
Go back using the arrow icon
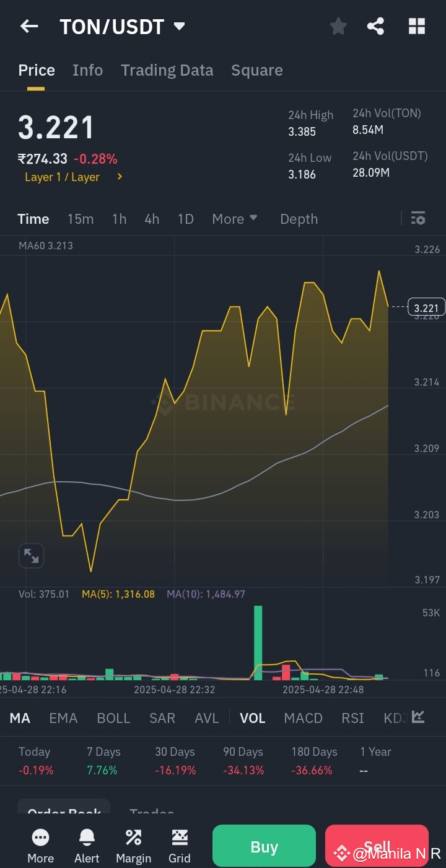29,26
